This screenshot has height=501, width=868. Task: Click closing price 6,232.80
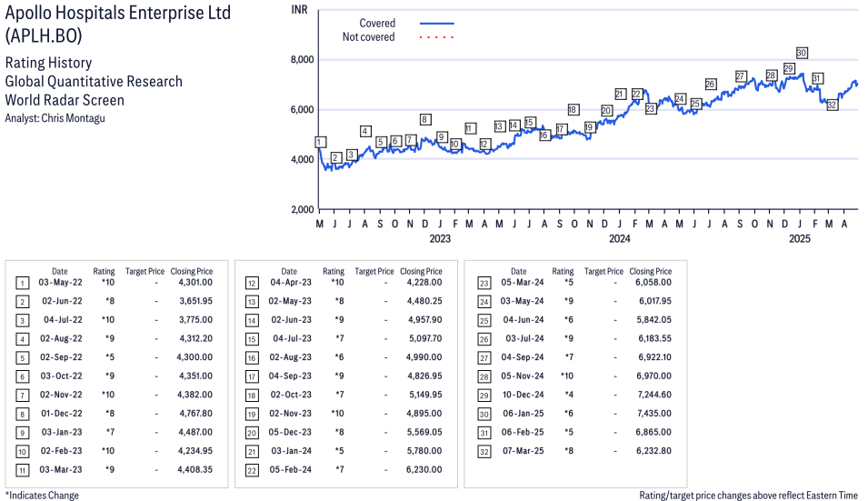coord(653,451)
